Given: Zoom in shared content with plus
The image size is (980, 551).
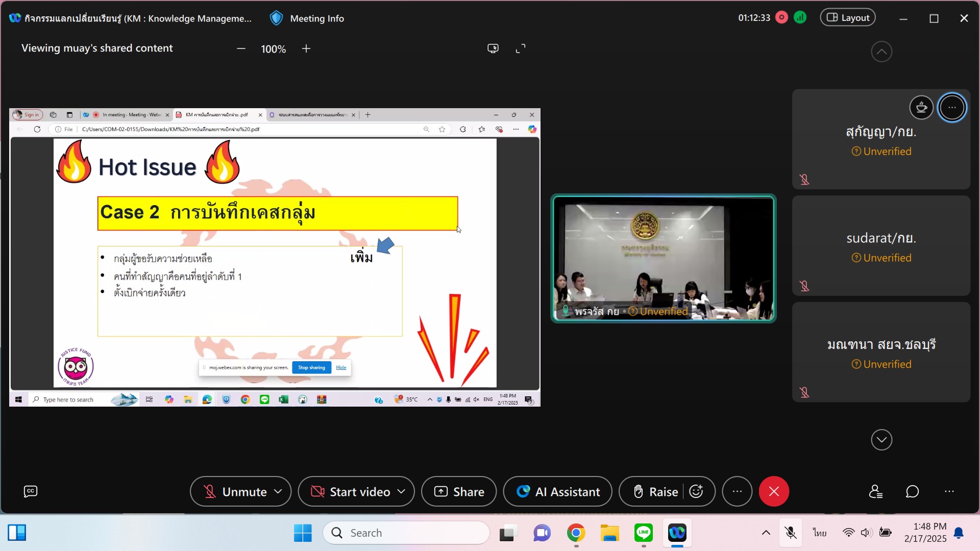Looking at the screenshot, I should pyautogui.click(x=306, y=48).
